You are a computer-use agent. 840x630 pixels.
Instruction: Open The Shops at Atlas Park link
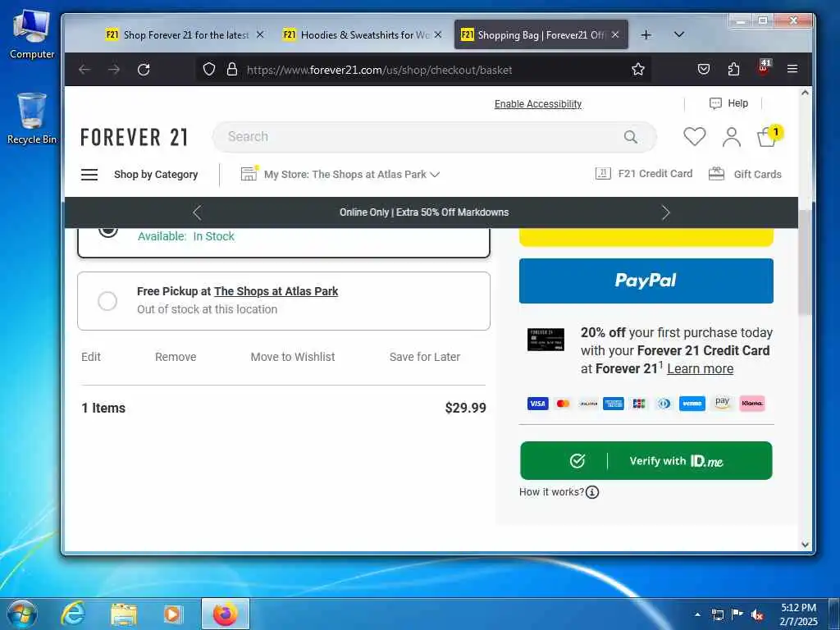tap(276, 291)
